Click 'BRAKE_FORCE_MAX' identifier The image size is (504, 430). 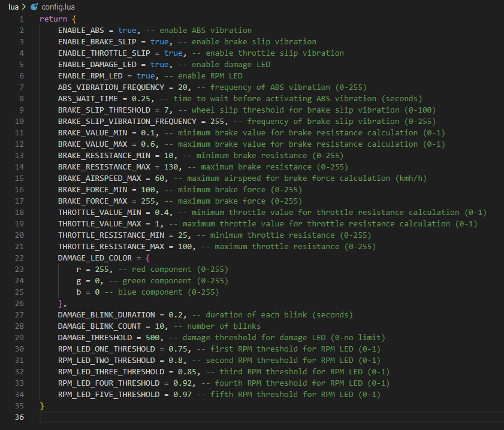92,201
